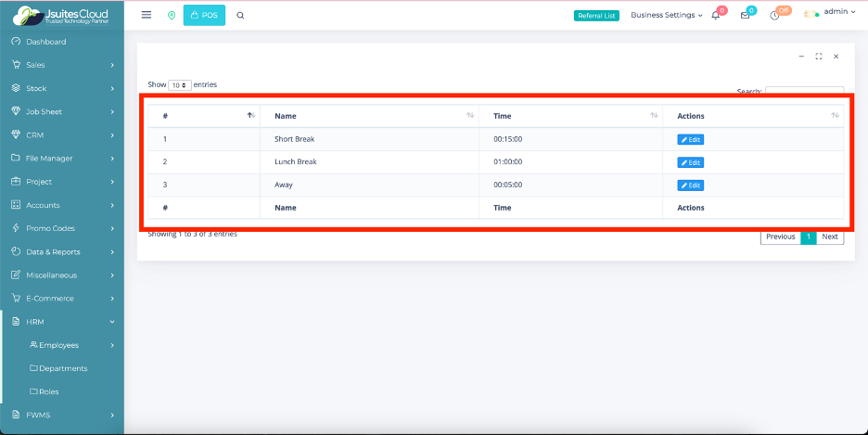Click the fullscreen expand icon on card

point(819,57)
